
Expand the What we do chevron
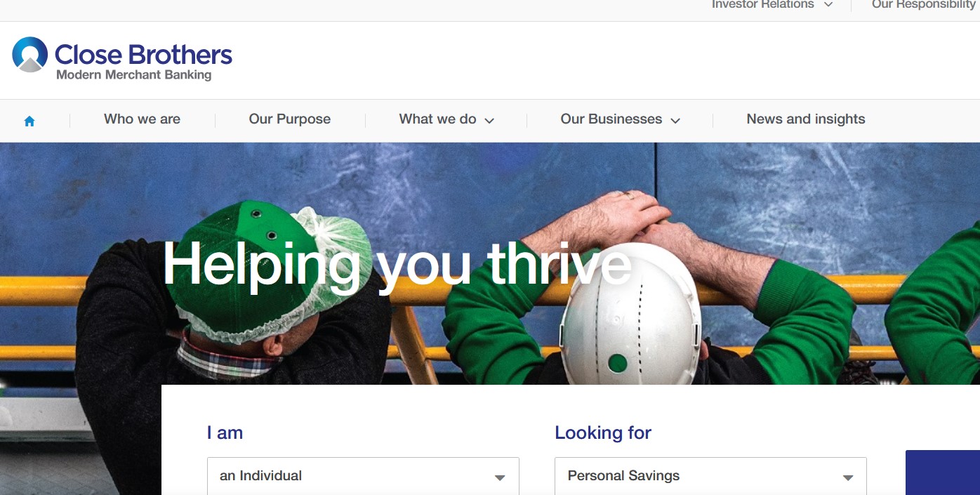click(489, 121)
